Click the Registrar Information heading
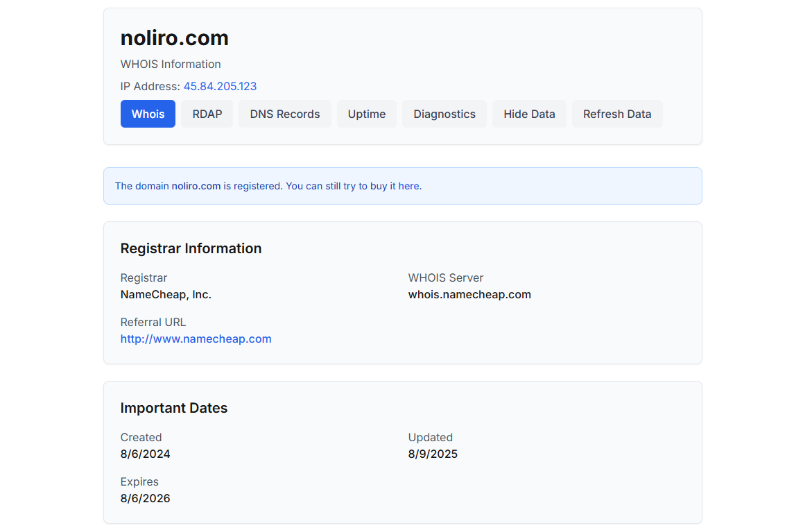The height and width of the screenshot is (530, 812). [191, 248]
